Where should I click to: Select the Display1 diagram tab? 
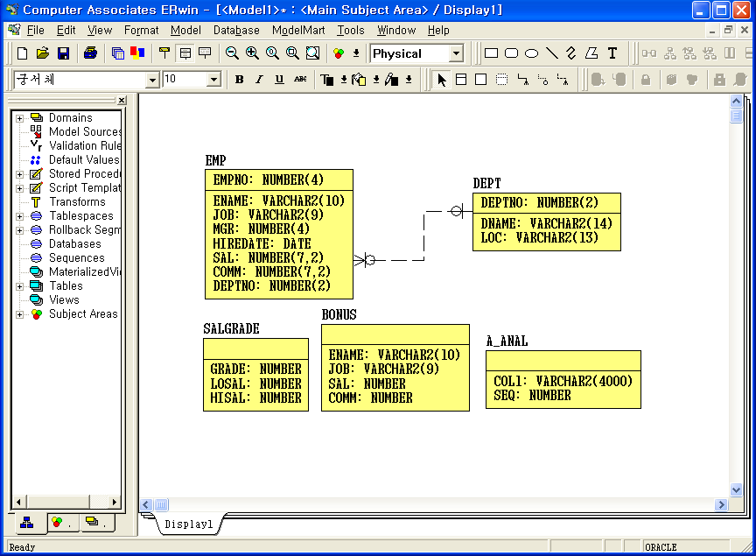click(188, 524)
